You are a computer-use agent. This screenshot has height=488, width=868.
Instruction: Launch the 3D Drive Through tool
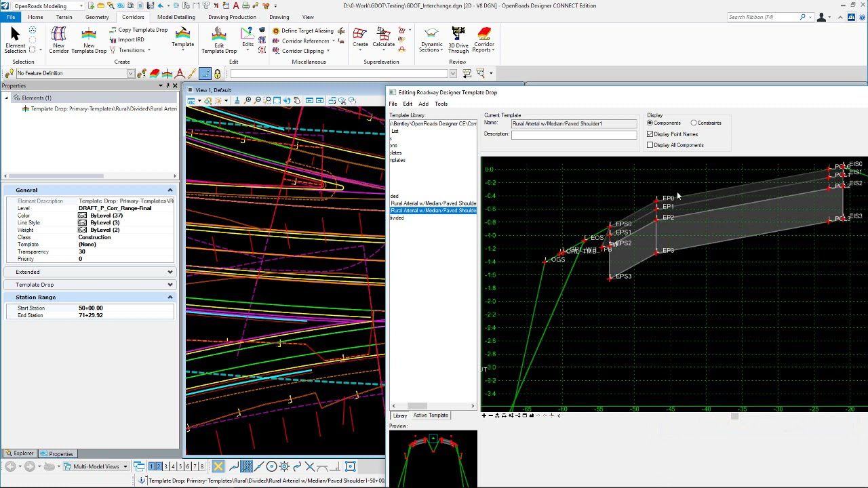(x=458, y=40)
